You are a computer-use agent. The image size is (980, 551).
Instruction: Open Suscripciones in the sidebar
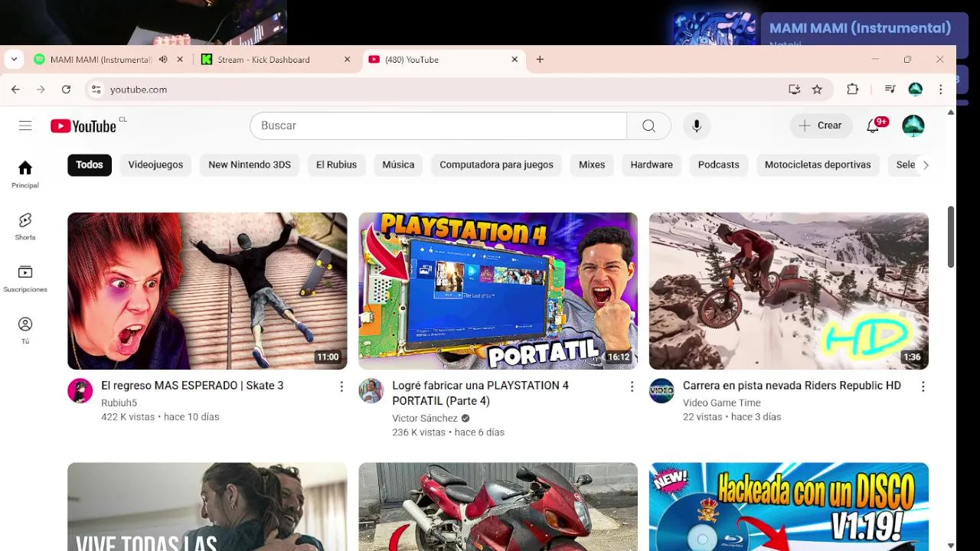click(25, 279)
